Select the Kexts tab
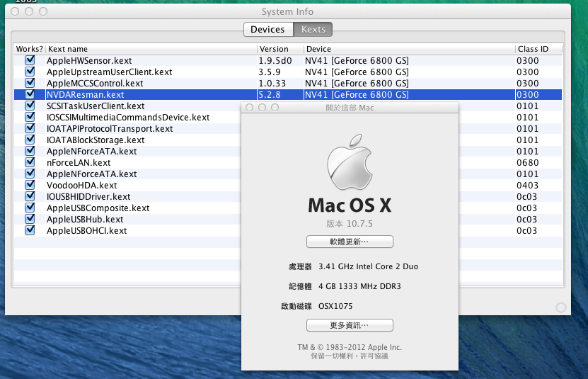 click(313, 29)
